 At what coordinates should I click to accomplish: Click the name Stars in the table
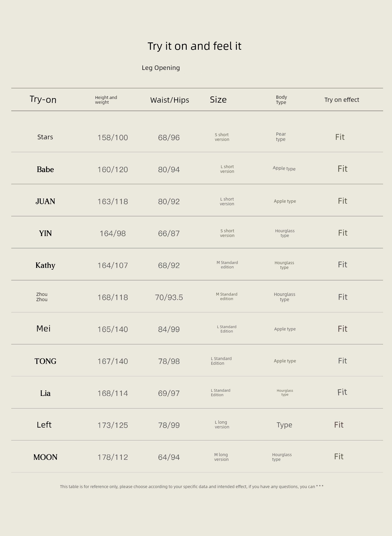click(x=45, y=137)
